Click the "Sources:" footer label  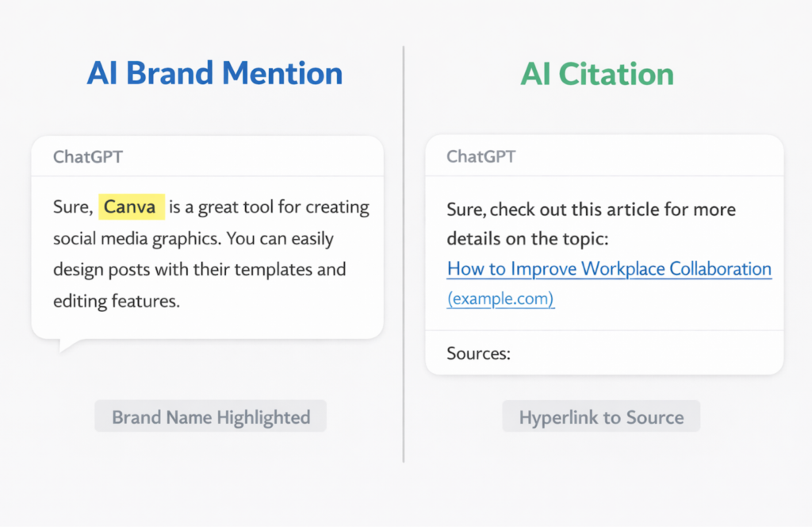[478, 353]
